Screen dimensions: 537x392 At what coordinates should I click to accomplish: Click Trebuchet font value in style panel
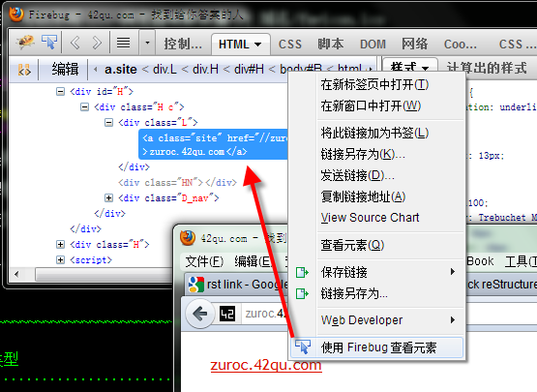(508, 217)
